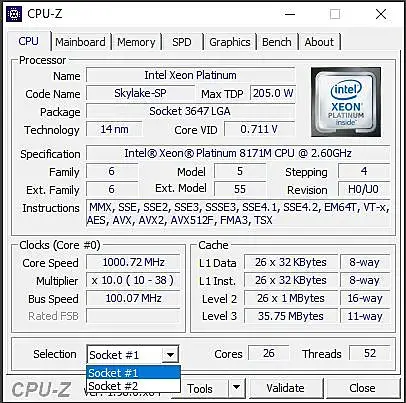Image resolution: width=406 pixels, height=403 pixels.
Task: Go to the Graphics tab
Action: (229, 42)
